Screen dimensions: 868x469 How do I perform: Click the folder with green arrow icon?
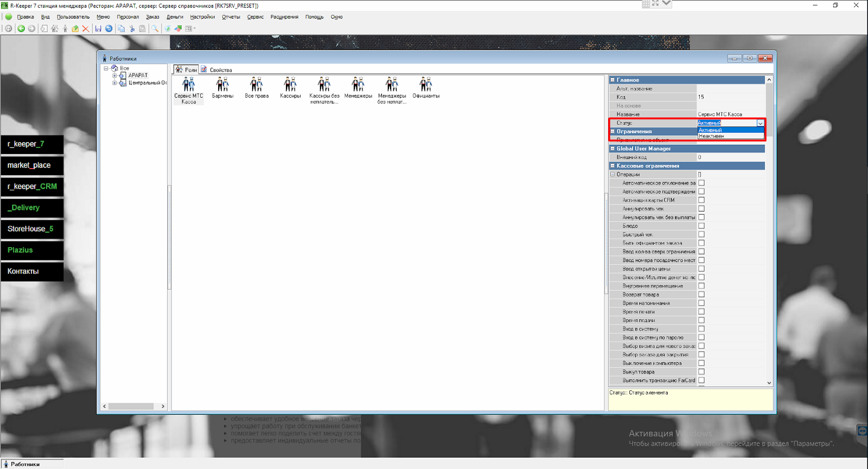75,29
